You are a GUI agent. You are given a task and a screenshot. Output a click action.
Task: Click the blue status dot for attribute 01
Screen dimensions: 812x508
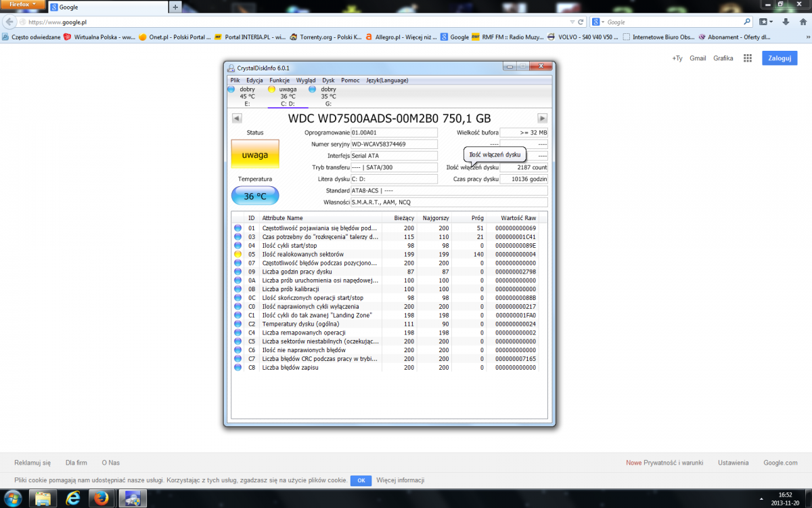coord(238,228)
